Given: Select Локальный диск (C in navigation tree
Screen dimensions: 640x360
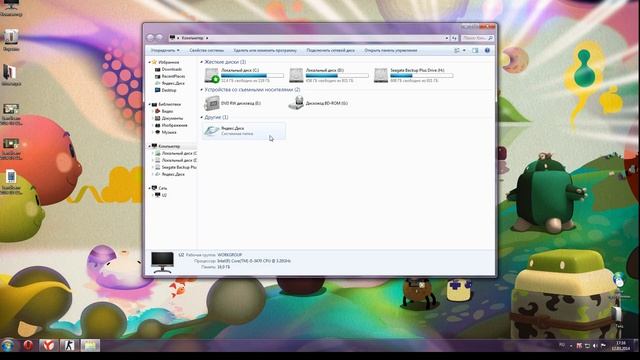Looking at the screenshot, I should (179, 153).
